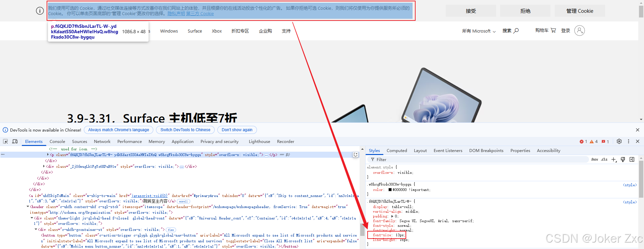
Task: Open the search magnifier on Microsoft header
Action: (516, 31)
